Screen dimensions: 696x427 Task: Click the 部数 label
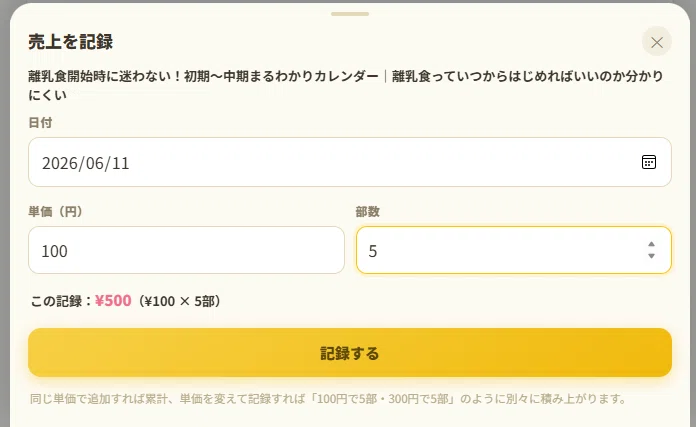click(368, 211)
